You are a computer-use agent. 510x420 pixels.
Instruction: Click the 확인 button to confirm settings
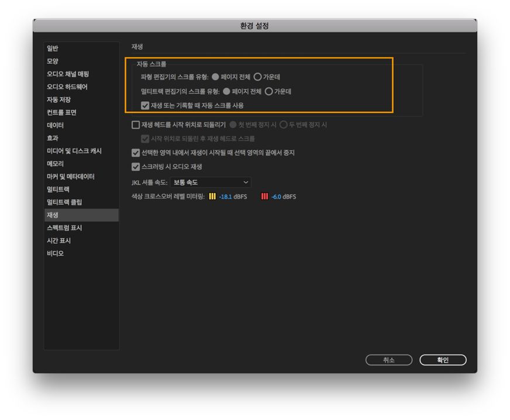tap(443, 360)
